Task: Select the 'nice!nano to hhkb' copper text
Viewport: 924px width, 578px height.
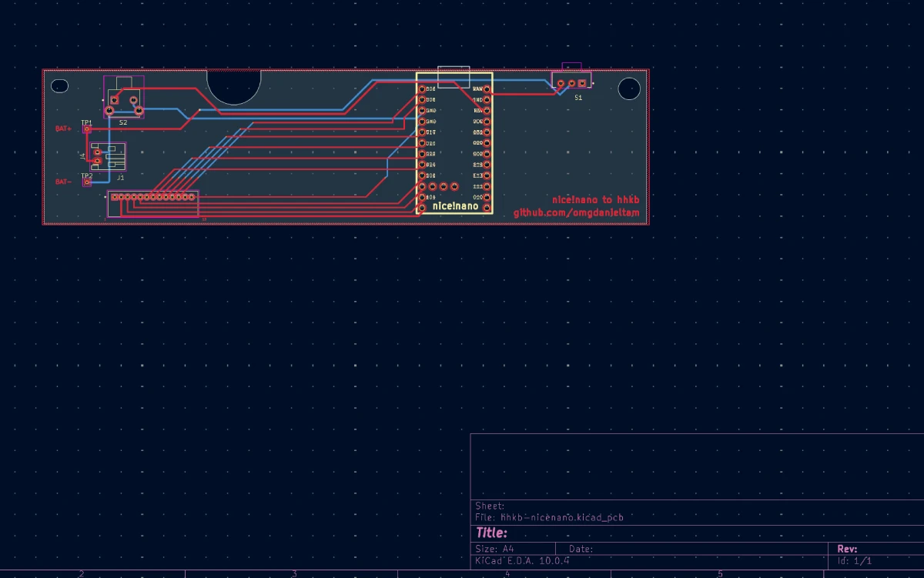Action: pyautogui.click(x=596, y=199)
